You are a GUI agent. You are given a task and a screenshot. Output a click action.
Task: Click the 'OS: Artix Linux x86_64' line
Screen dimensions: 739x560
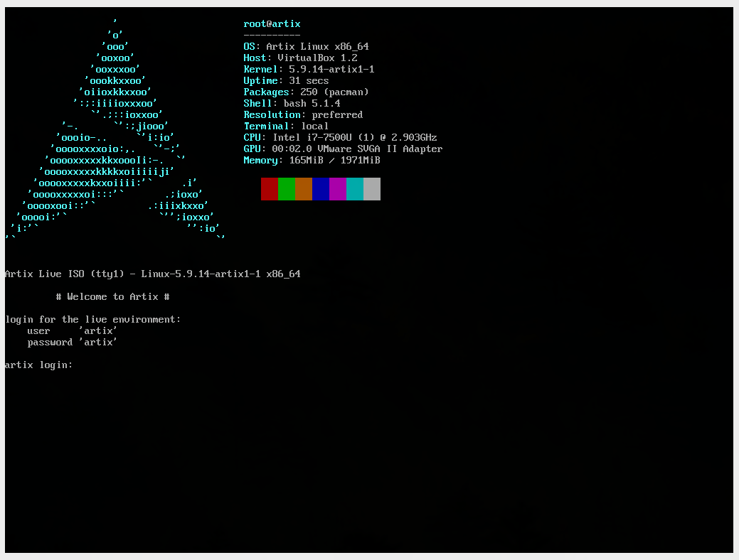point(306,46)
